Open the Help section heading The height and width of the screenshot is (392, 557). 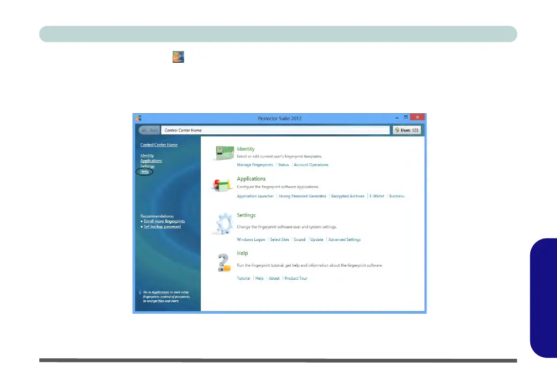click(242, 253)
